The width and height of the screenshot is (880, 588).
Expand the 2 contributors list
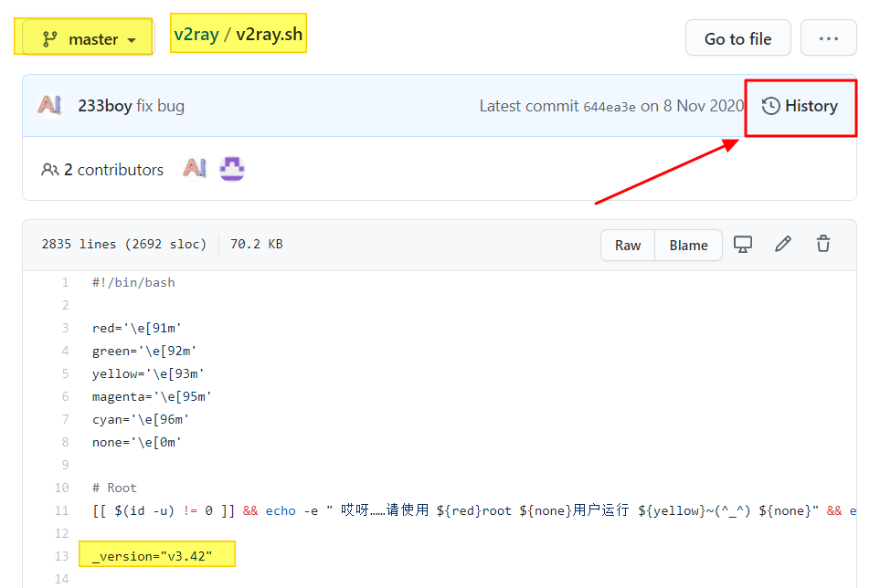[x=102, y=170]
